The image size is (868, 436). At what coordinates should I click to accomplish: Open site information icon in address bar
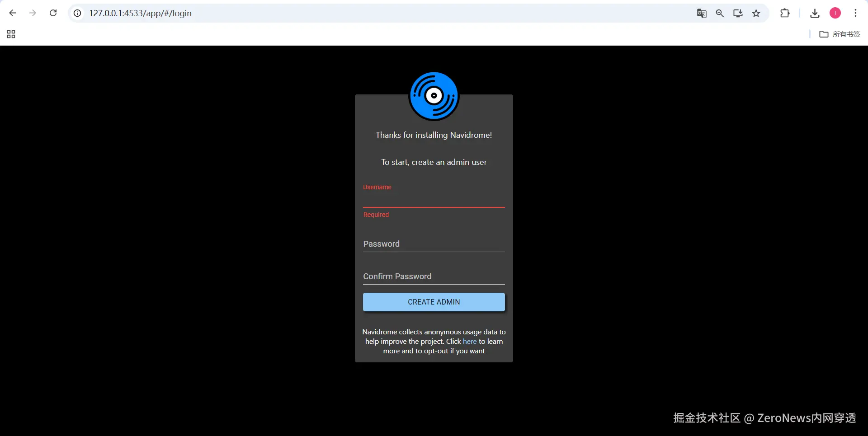78,13
